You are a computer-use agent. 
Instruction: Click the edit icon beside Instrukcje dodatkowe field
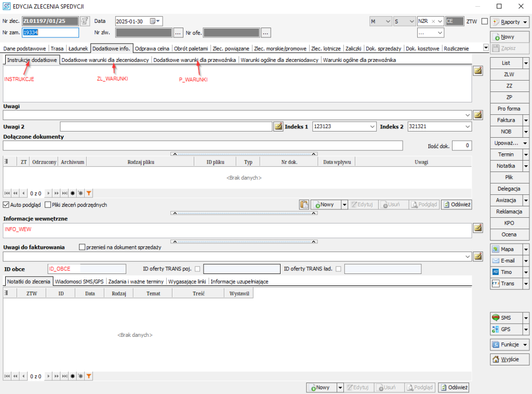point(477,72)
